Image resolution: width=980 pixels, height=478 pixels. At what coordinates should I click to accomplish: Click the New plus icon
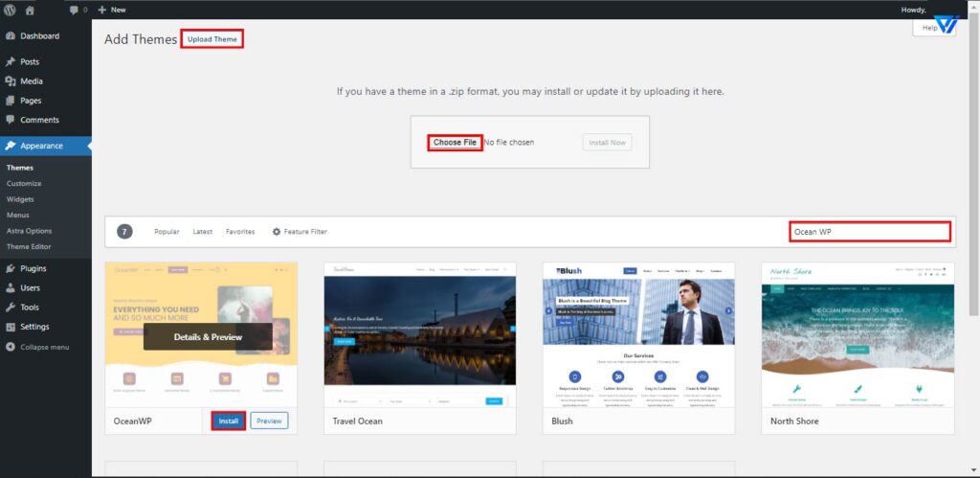click(102, 10)
